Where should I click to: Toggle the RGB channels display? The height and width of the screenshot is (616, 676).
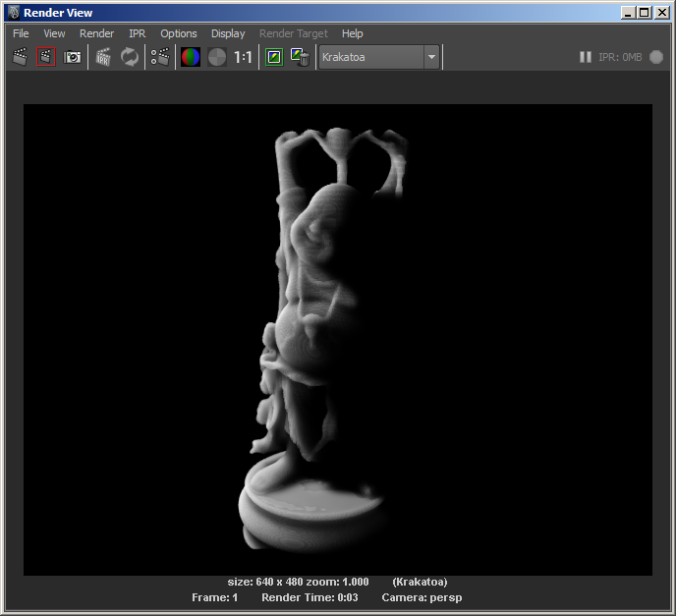click(191, 57)
